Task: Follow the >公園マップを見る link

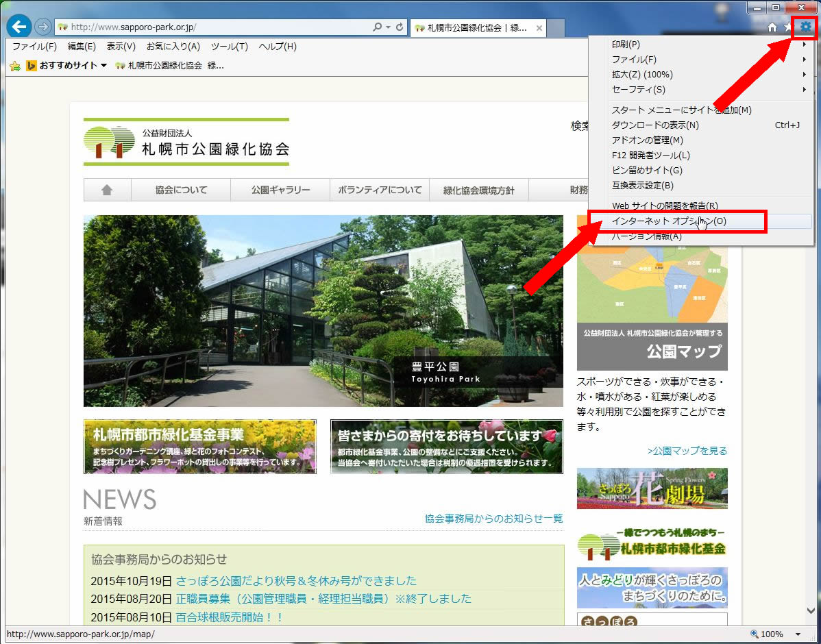Action: click(687, 451)
